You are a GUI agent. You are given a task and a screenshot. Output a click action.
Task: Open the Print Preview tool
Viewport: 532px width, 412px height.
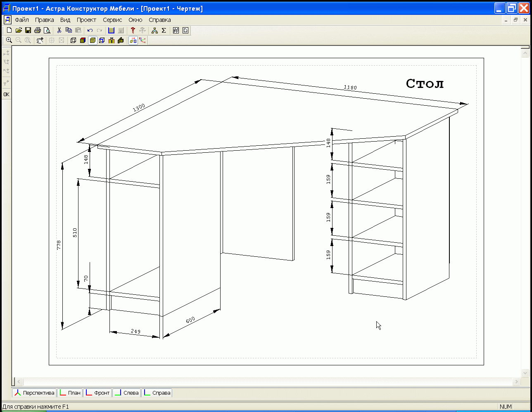point(47,30)
